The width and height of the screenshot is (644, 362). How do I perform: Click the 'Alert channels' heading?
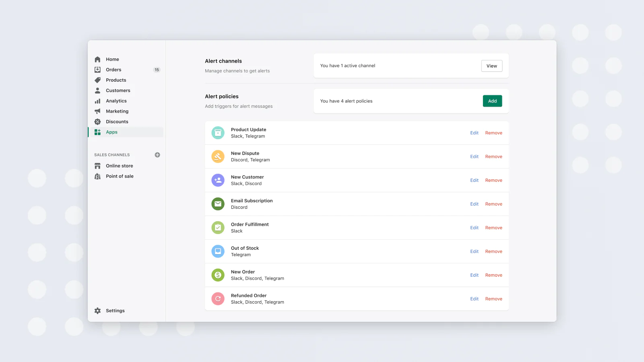(223, 61)
